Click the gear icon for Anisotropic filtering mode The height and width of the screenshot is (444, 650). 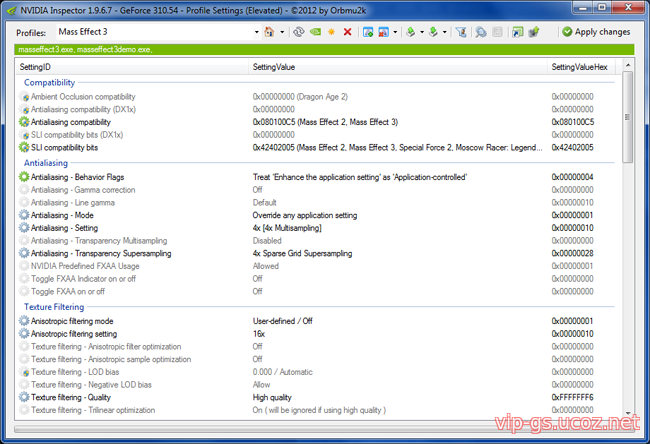(x=24, y=321)
